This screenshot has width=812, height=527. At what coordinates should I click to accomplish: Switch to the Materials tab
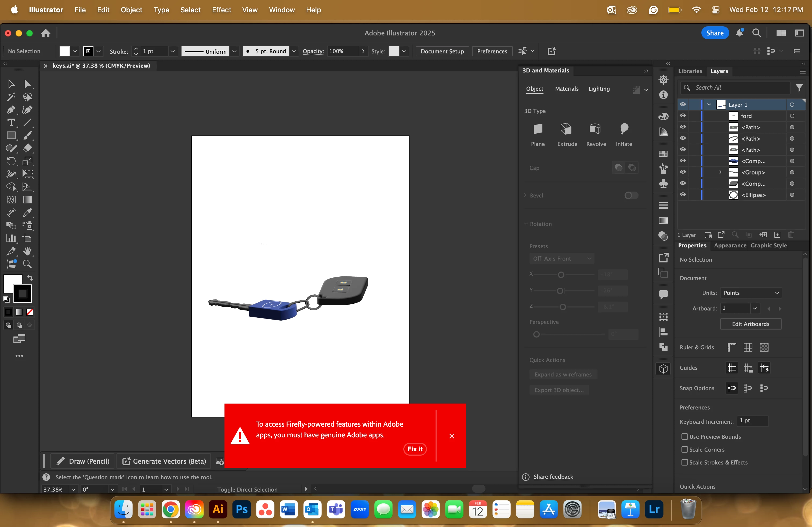point(566,89)
